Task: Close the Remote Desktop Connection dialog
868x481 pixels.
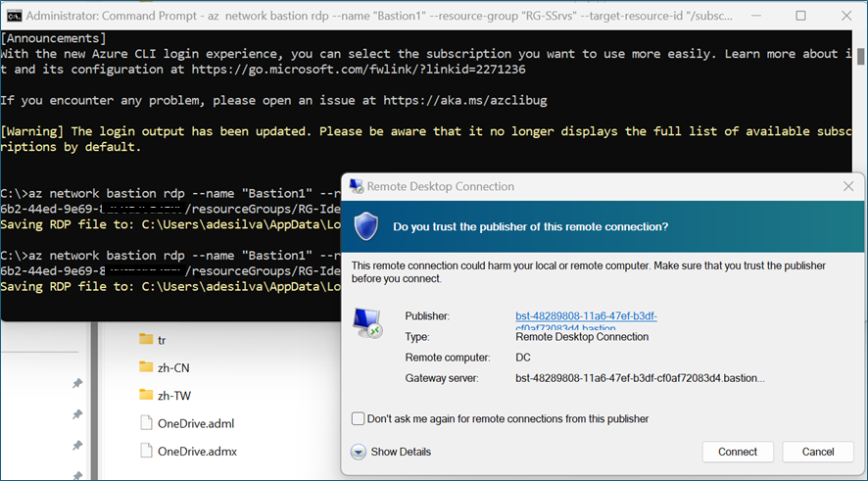Action: (848, 186)
